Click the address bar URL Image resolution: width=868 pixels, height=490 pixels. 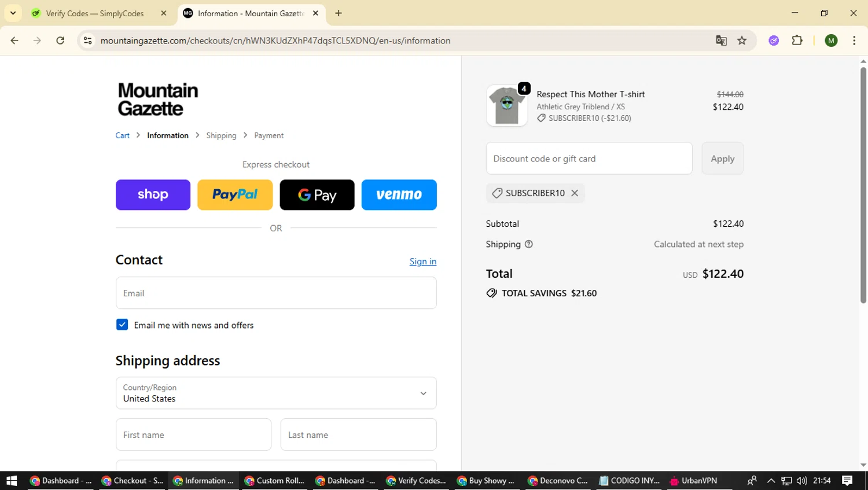275,40
